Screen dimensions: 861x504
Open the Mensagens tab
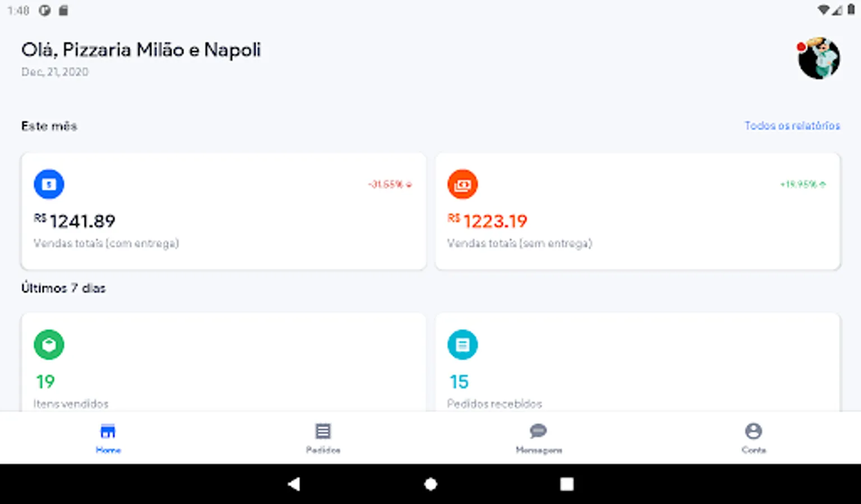(x=538, y=438)
